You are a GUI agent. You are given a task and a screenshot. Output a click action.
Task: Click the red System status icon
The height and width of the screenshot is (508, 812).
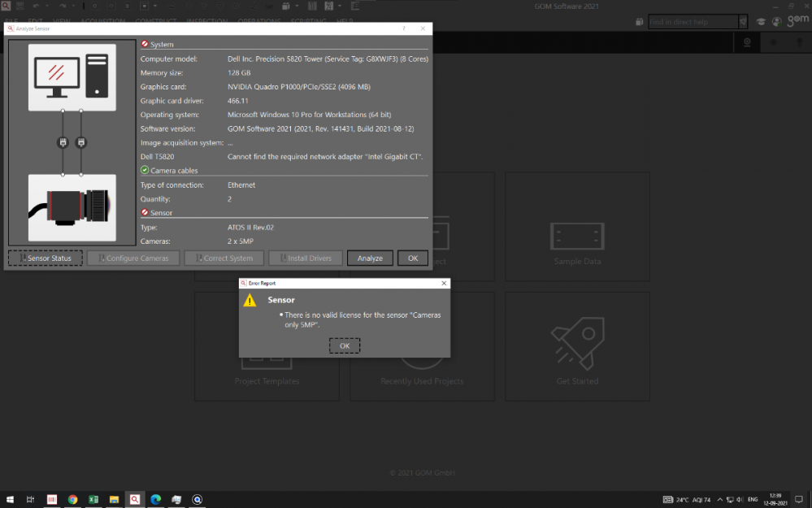click(145, 45)
